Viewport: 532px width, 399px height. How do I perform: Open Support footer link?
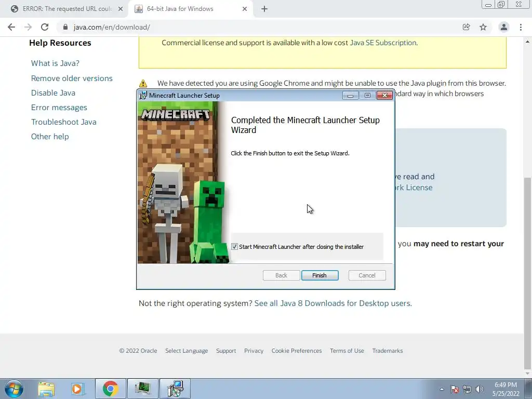[x=226, y=351]
